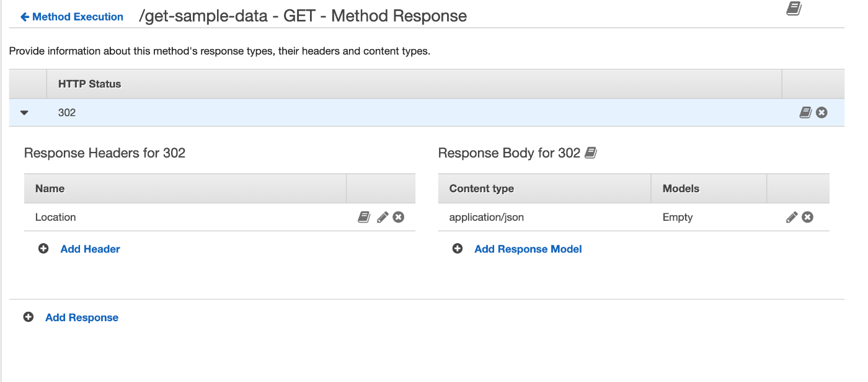Edit the application/json response model
The height and width of the screenshot is (382, 868).
tap(792, 217)
